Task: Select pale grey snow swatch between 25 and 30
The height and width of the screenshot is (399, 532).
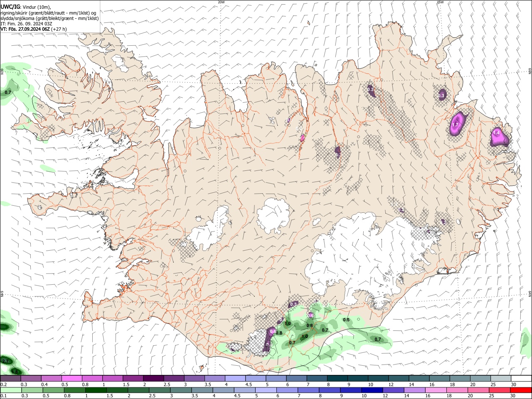Action: point(500,378)
